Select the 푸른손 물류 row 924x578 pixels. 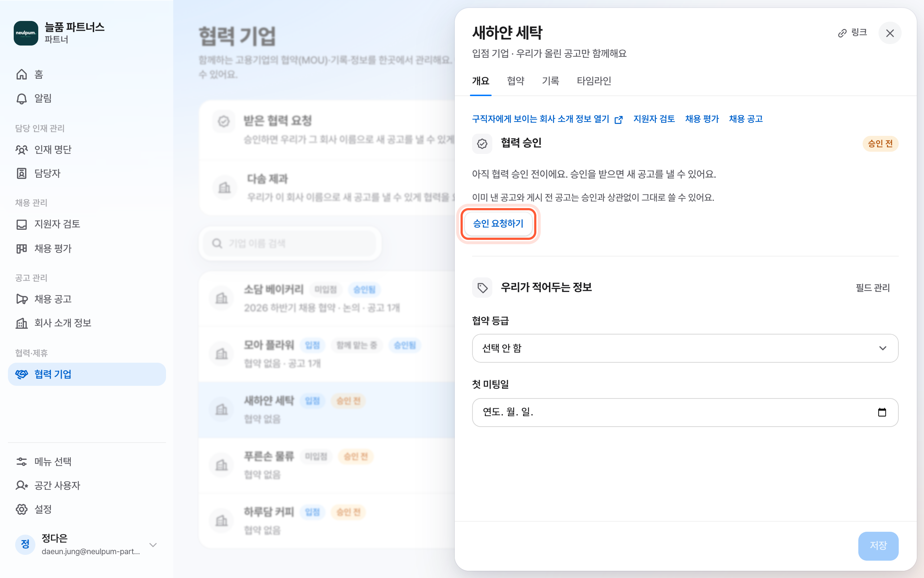coord(327,465)
